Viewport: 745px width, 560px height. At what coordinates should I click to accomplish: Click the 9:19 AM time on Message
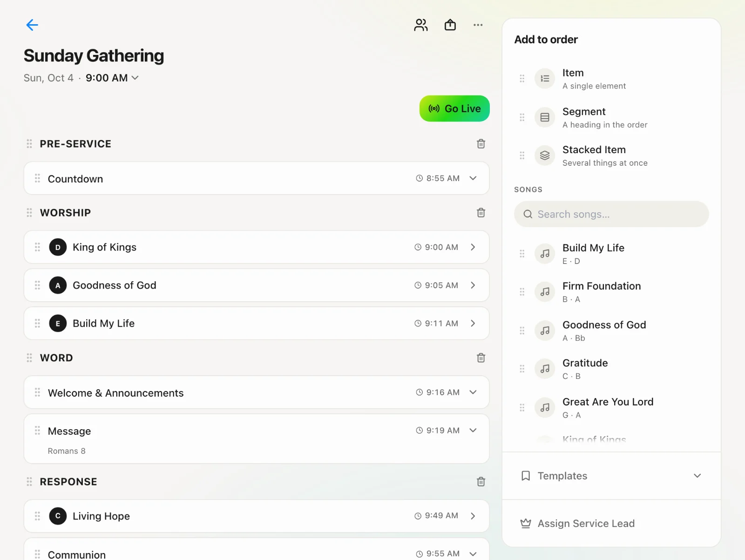pyautogui.click(x=438, y=431)
